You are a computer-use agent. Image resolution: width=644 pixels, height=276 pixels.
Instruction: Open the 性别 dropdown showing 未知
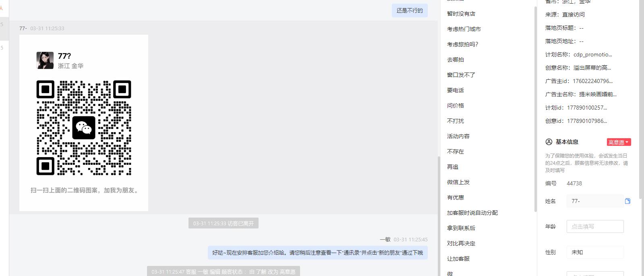[x=595, y=252]
